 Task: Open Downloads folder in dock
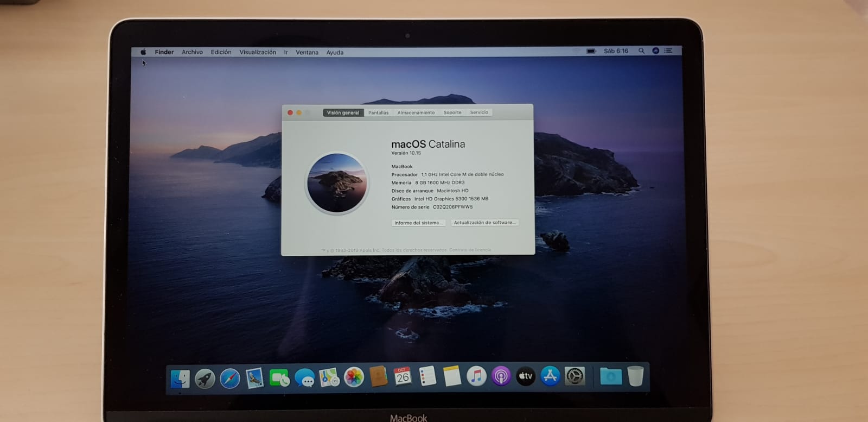tap(611, 376)
